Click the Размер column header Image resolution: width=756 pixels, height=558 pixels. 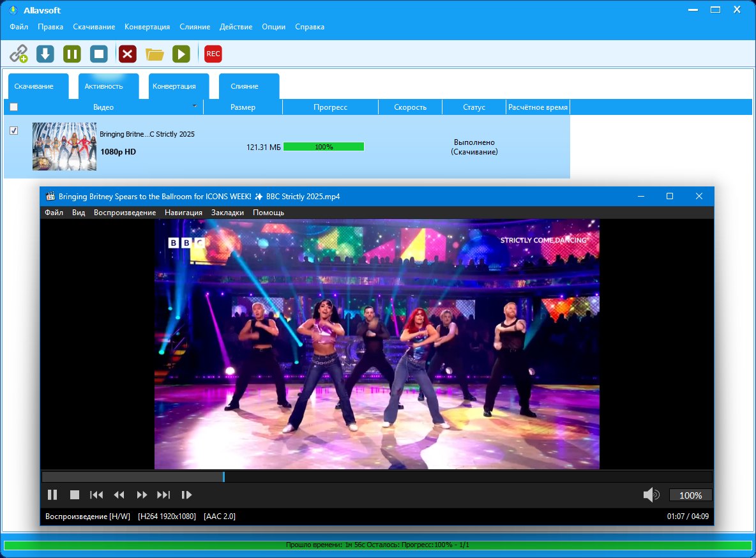243,107
